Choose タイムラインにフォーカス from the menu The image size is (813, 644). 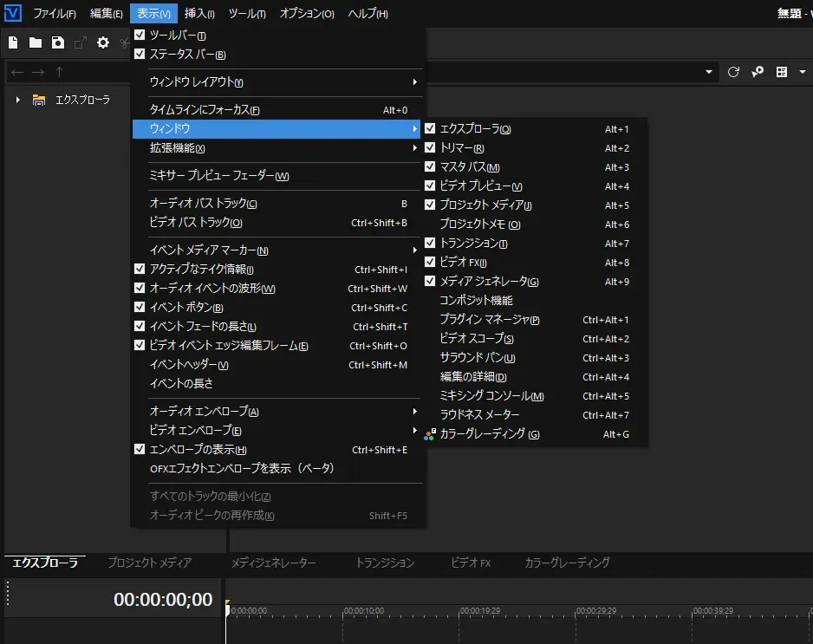(277, 110)
